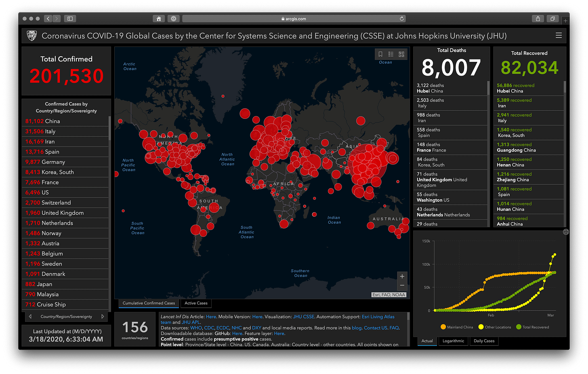
Task: Switch to Active Cases map tab
Action: (x=196, y=303)
